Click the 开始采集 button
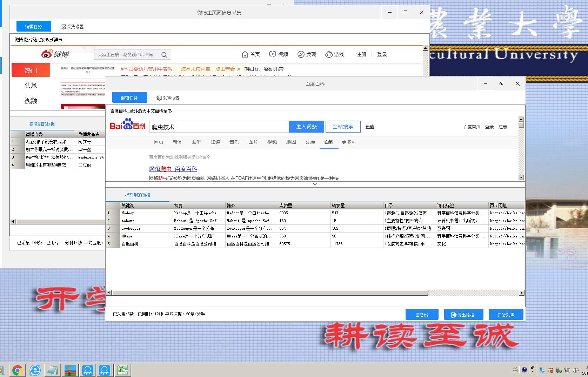The image size is (588, 377). tap(506, 314)
